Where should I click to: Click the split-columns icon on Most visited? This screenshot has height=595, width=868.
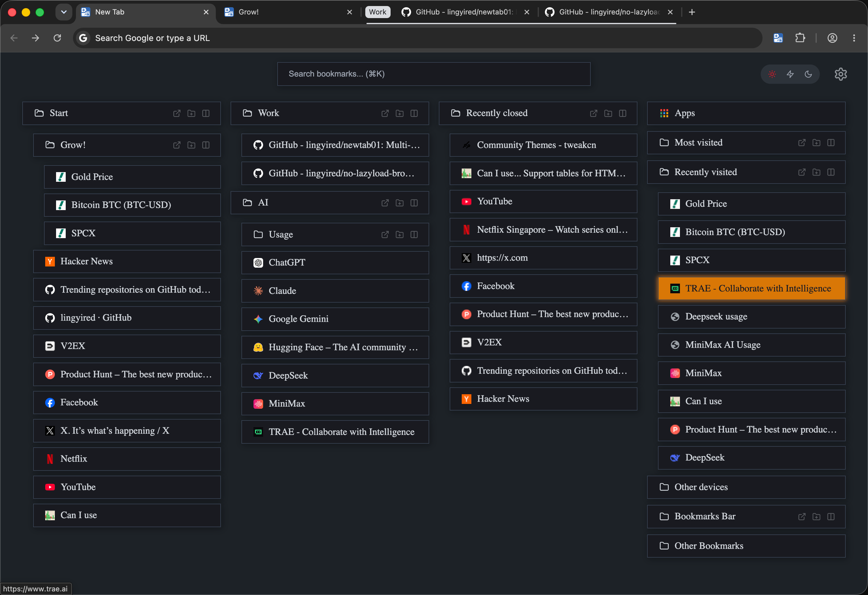831,143
